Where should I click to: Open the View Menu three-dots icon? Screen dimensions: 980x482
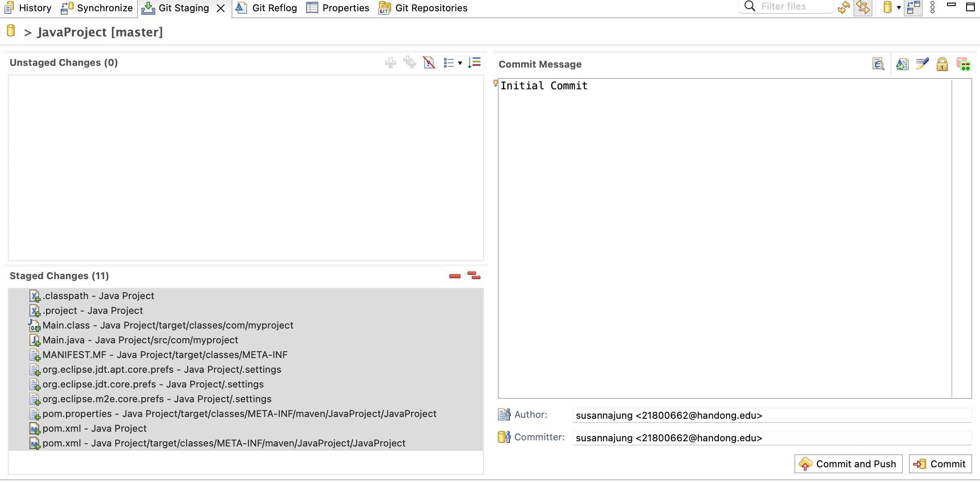coord(932,7)
